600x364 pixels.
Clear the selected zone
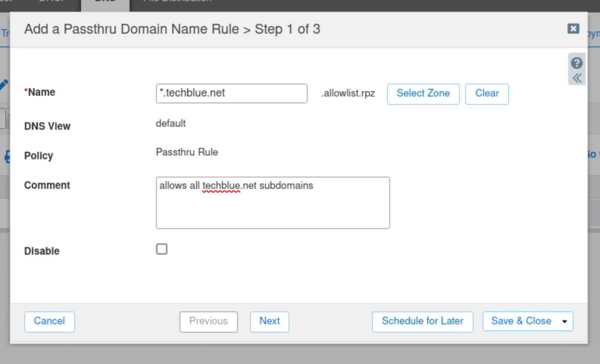point(486,94)
